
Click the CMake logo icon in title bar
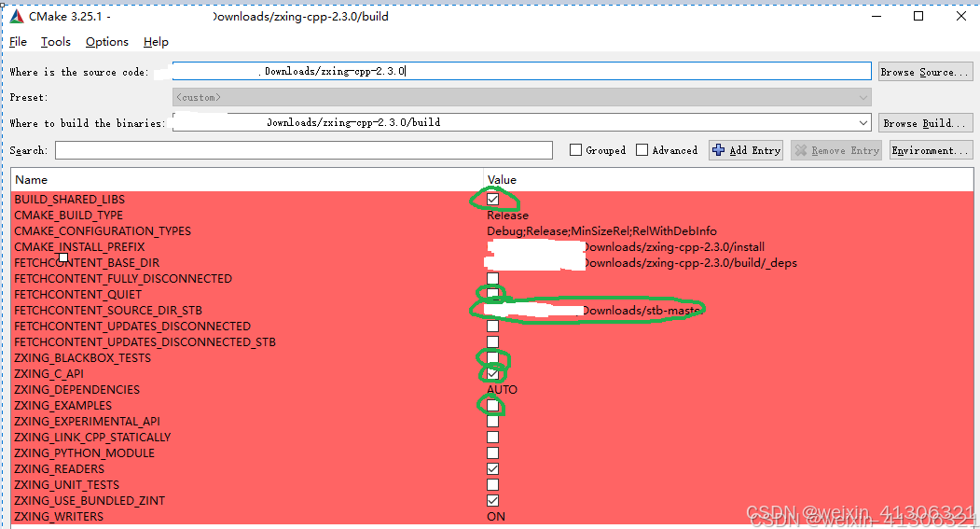coord(17,16)
